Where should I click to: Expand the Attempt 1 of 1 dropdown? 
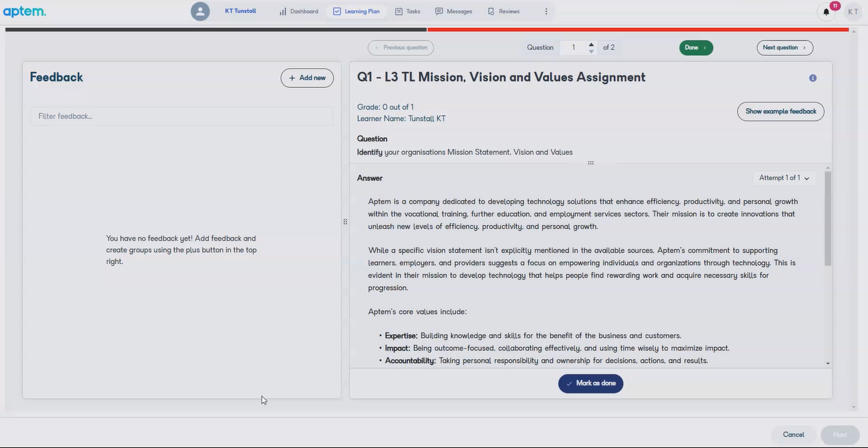785,178
